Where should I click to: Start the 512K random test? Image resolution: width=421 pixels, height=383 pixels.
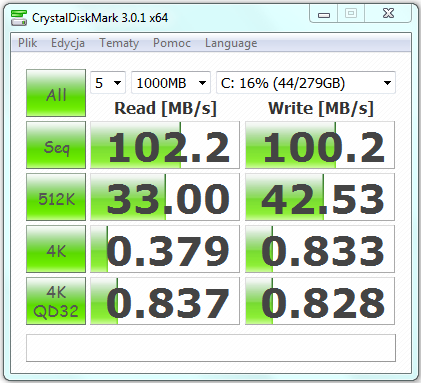tap(56, 197)
